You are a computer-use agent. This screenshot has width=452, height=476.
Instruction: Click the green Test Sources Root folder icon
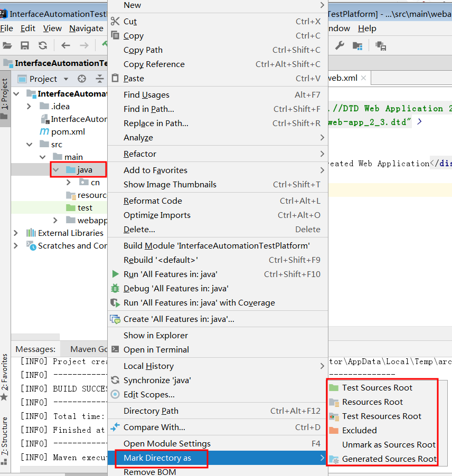[x=334, y=388]
